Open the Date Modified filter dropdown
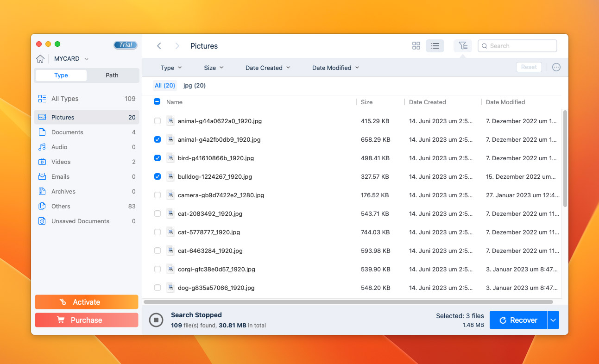This screenshot has height=364, width=599. [x=335, y=68]
